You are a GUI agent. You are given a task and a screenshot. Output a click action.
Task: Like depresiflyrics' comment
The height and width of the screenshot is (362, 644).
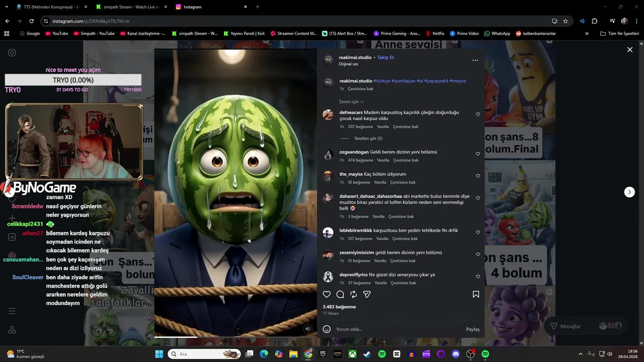[x=477, y=277]
